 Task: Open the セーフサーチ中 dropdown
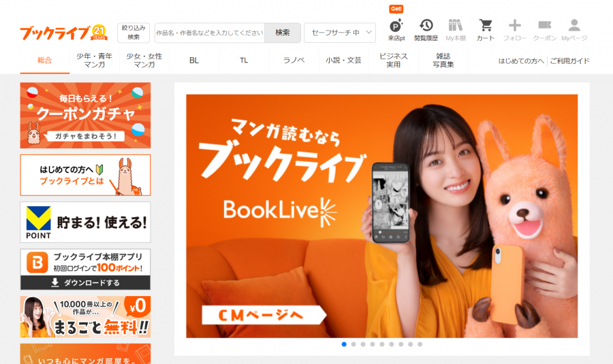point(340,33)
